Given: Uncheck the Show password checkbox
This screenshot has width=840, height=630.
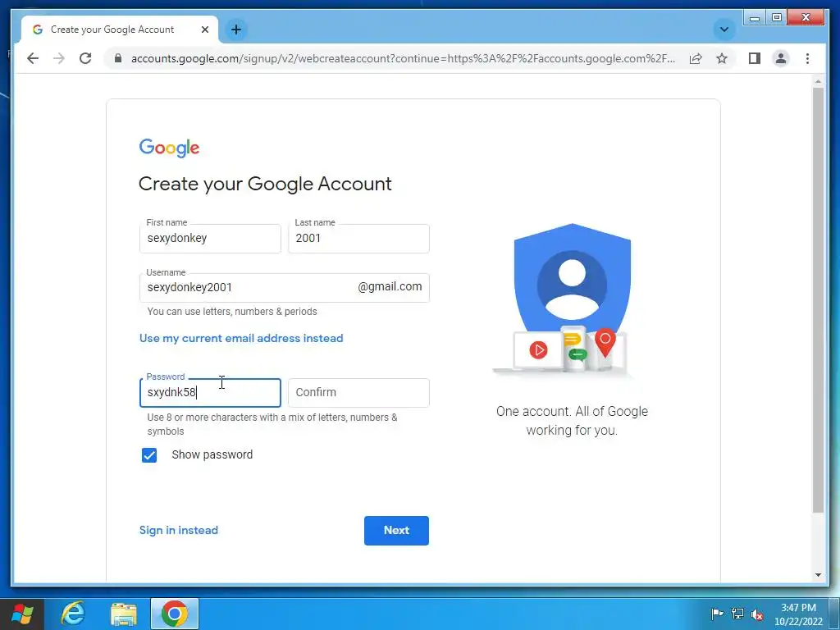Looking at the screenshot, I should pos(149,454).
